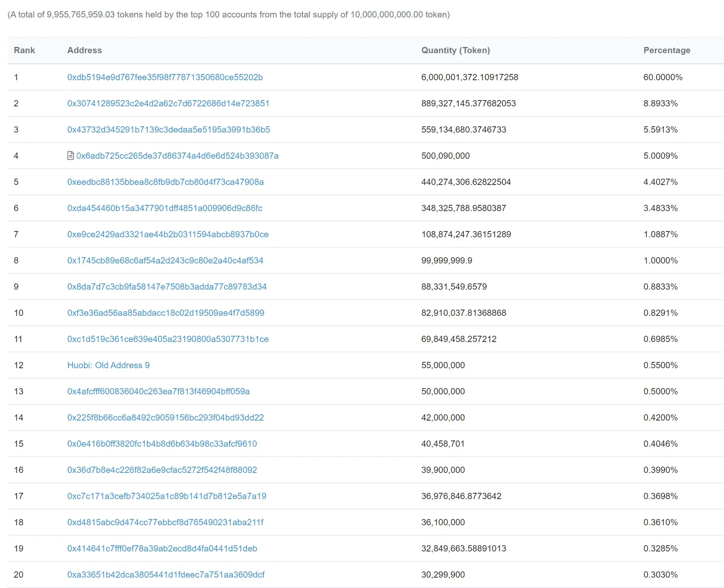Select quantity 559,134,680.3746733

pyautogui.click(x=464, y=130)
